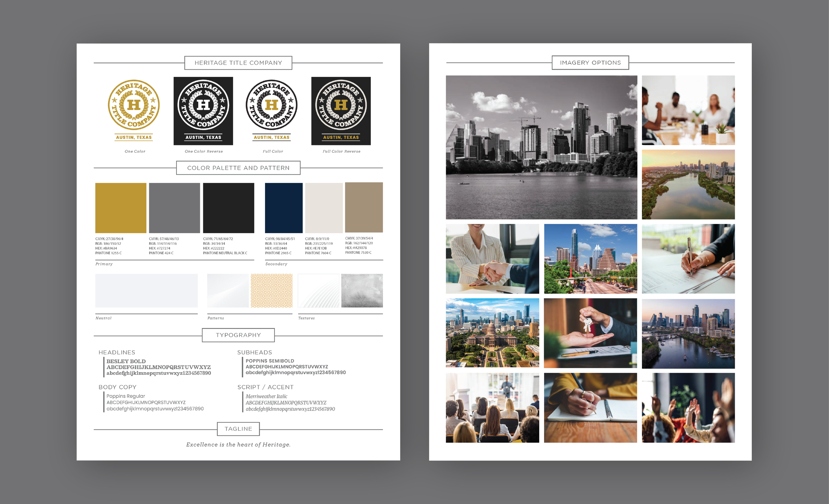Open the TYPOGRAPHY section label

(238, 335)
